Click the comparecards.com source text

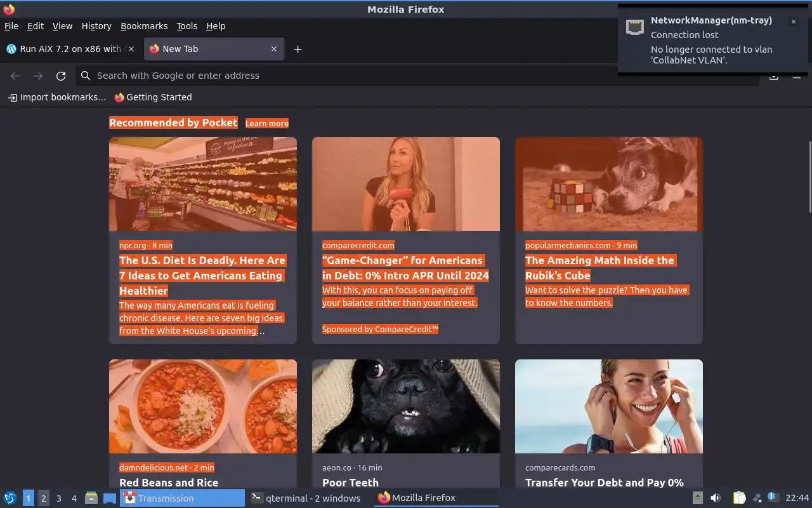[x=560, y=467]
